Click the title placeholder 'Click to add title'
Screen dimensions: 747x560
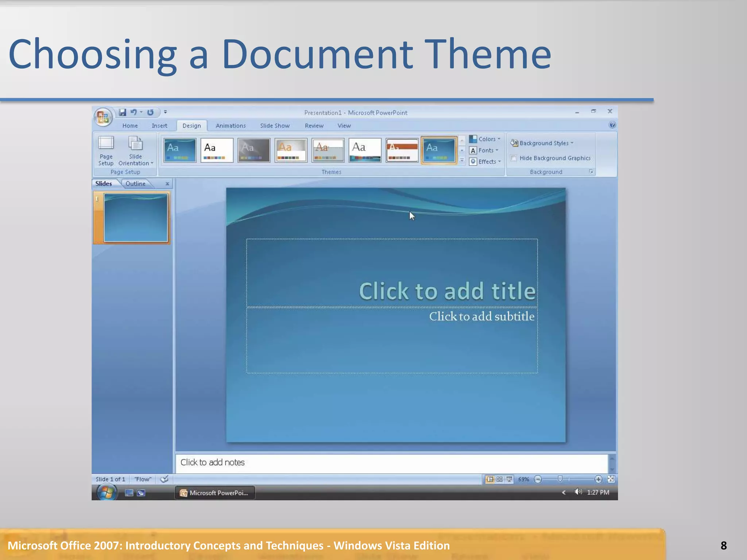click(x=392, y=273)
